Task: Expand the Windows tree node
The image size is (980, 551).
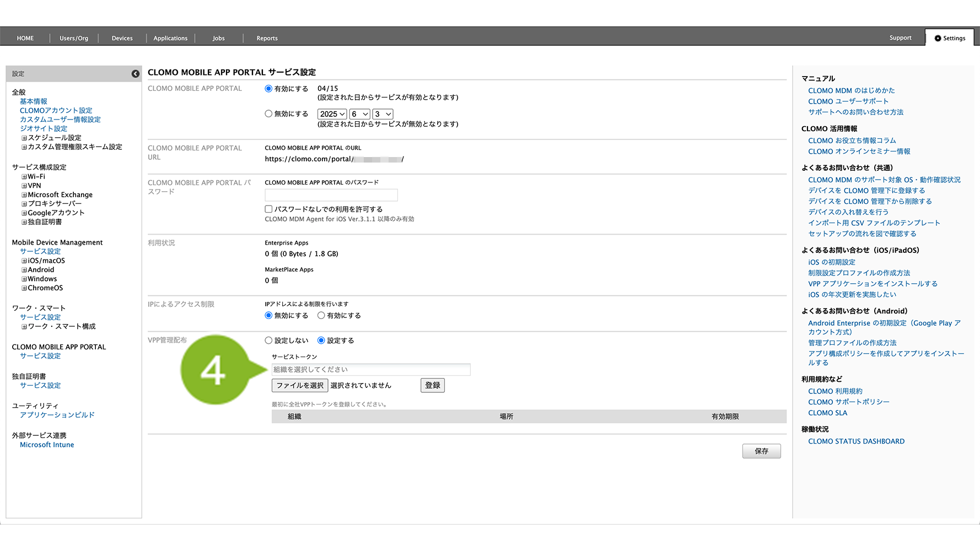Action: 24,279
